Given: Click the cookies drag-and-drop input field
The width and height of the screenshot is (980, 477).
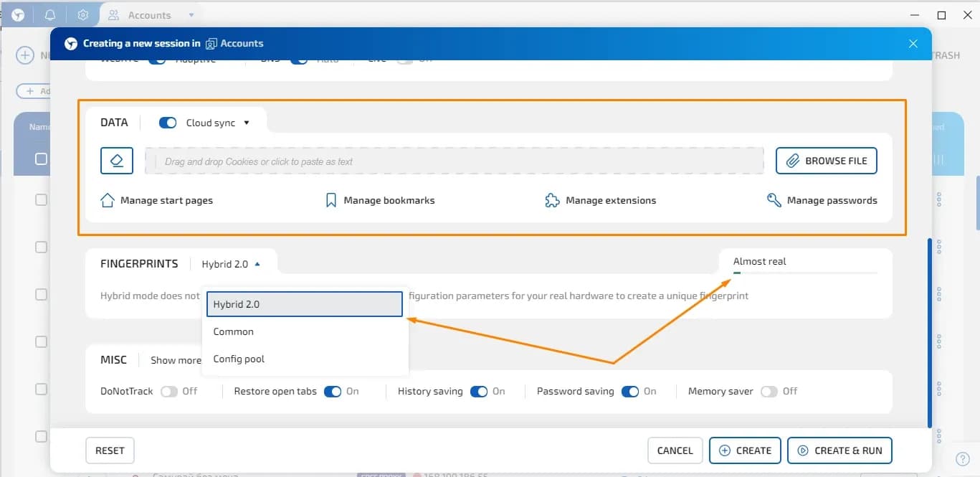Looking at the screenshot, I should (x=455, y=160).
